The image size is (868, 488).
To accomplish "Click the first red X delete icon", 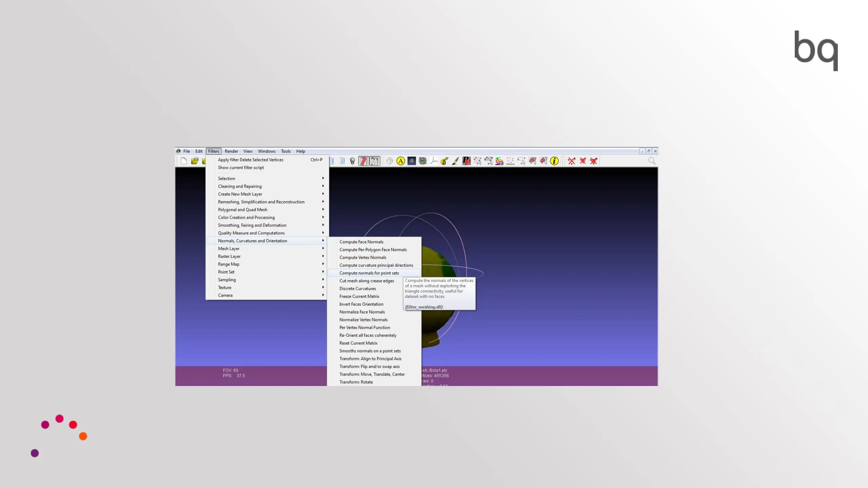I will pos(572,161).
